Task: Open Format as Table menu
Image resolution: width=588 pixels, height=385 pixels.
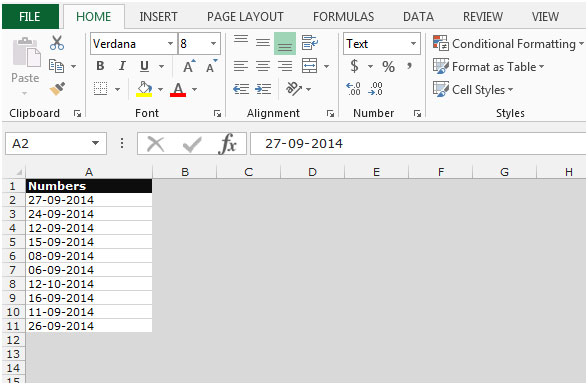Action: coord(489,67)
